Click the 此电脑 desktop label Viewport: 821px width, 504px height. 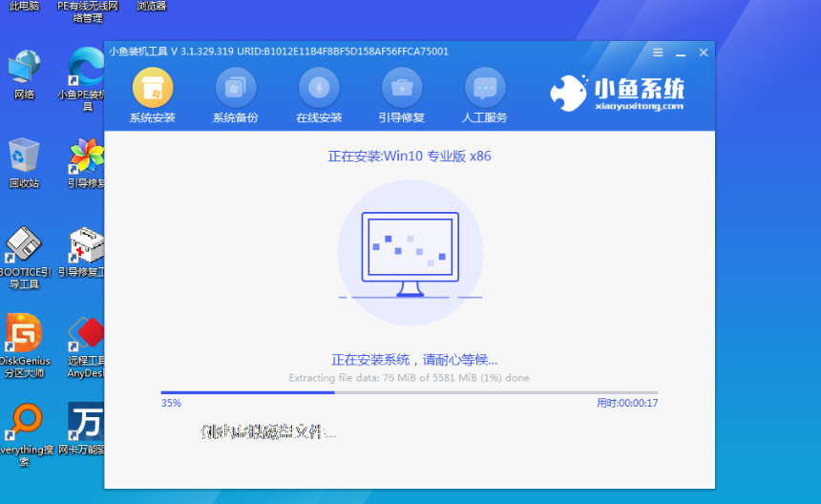click(24, 6)
